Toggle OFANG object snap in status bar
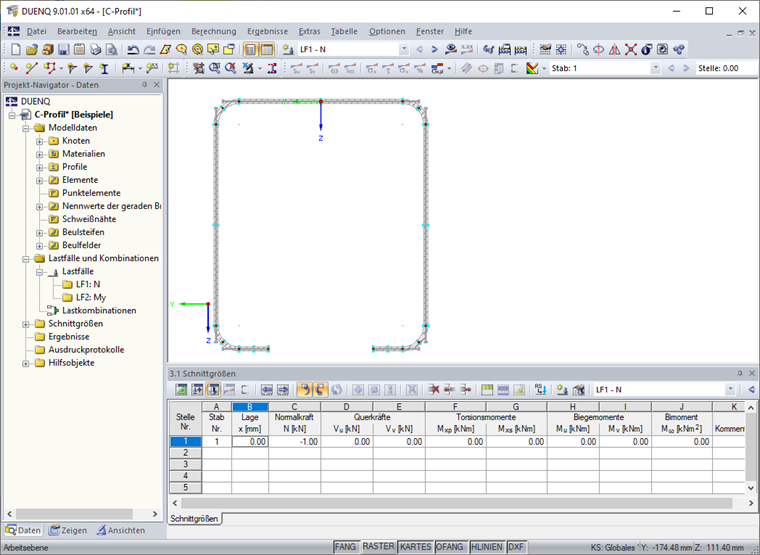The width and height of the screenshot is (760, 555). tap(450, 547)
